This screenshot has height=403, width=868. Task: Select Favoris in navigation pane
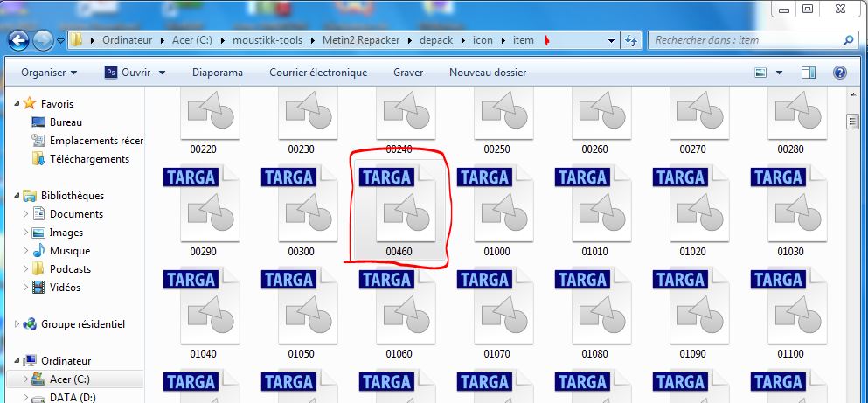click(57, 103)
